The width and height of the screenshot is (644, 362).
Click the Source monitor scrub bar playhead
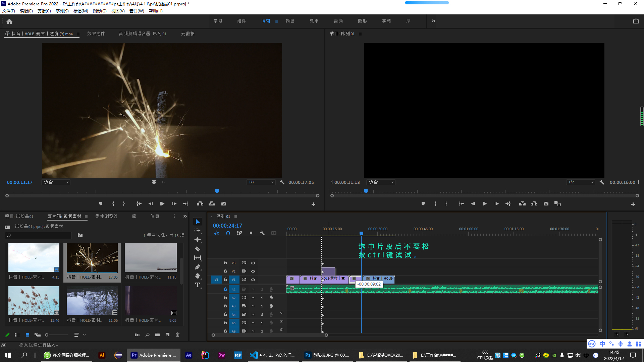[x=217, y=191]
